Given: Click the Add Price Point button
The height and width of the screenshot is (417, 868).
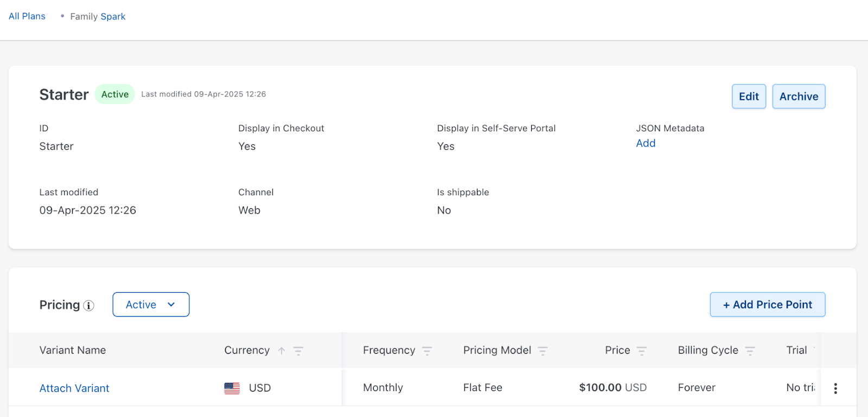Looking at the screenshot, I should 767,305.
